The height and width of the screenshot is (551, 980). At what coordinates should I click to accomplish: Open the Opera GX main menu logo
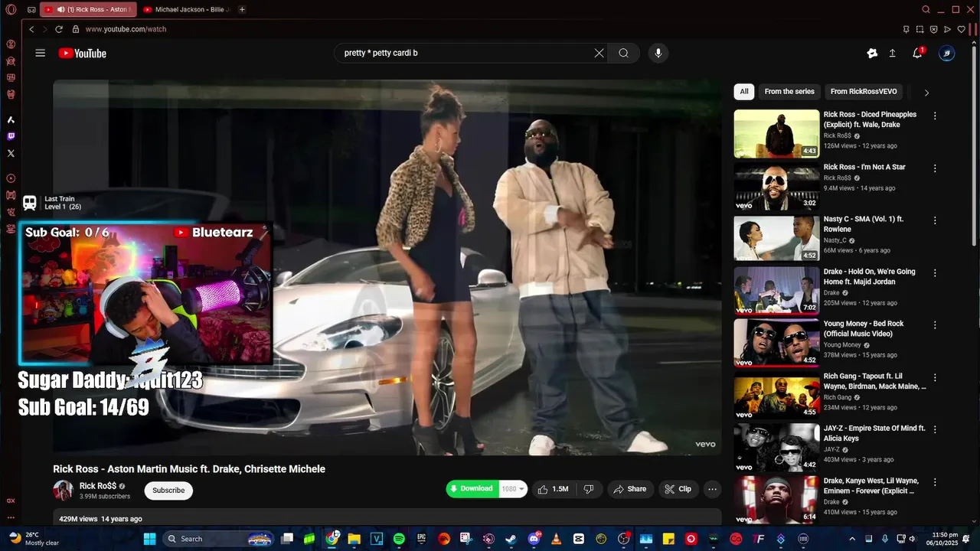pos(11,9)
